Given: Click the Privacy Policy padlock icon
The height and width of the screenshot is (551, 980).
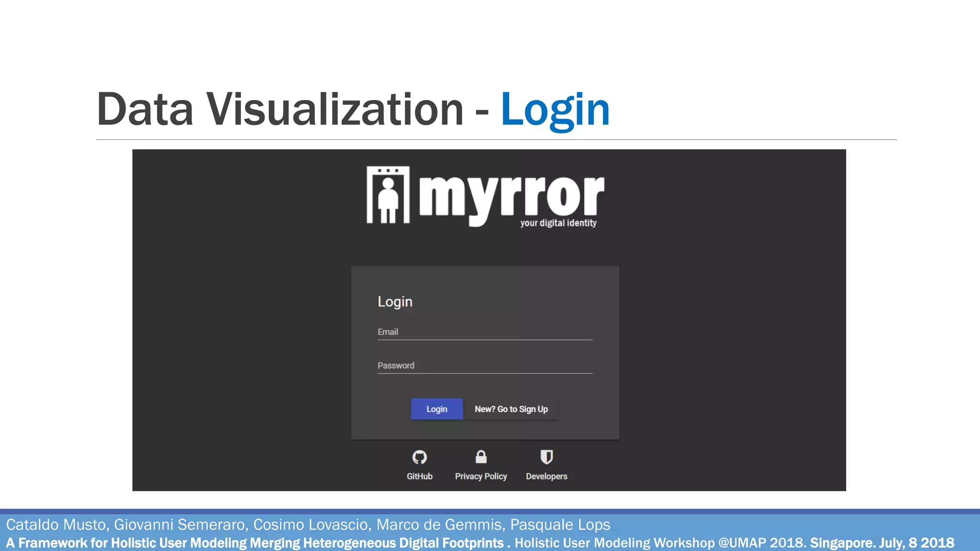Looking at the screenshot, I should click(x=481, y=457).
